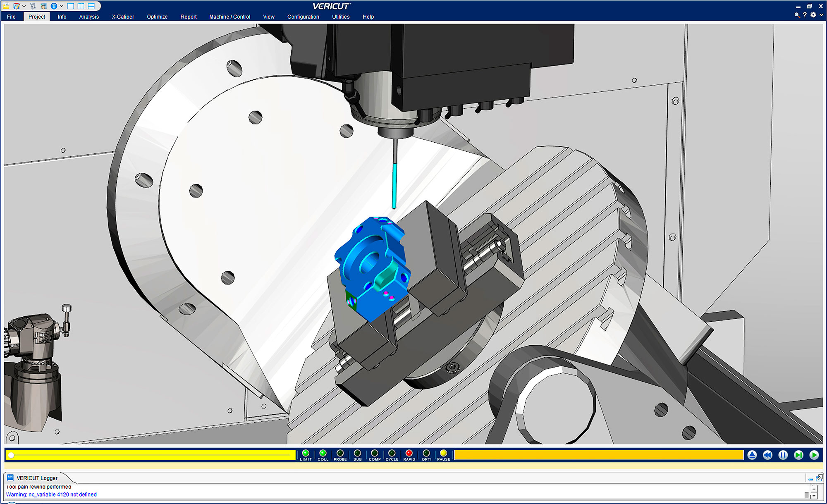Open project file folder icon

coord(6,6)
